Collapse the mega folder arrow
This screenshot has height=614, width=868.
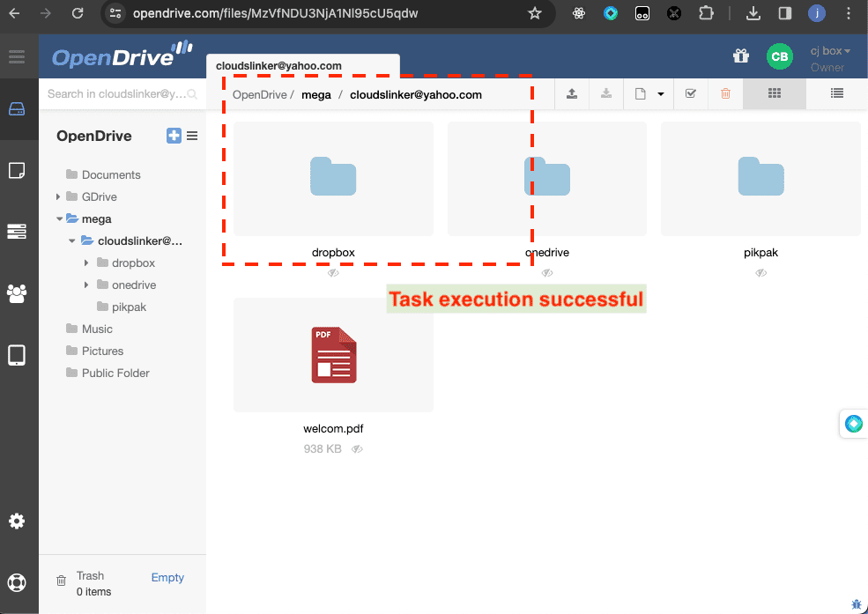tap(59, 219)
